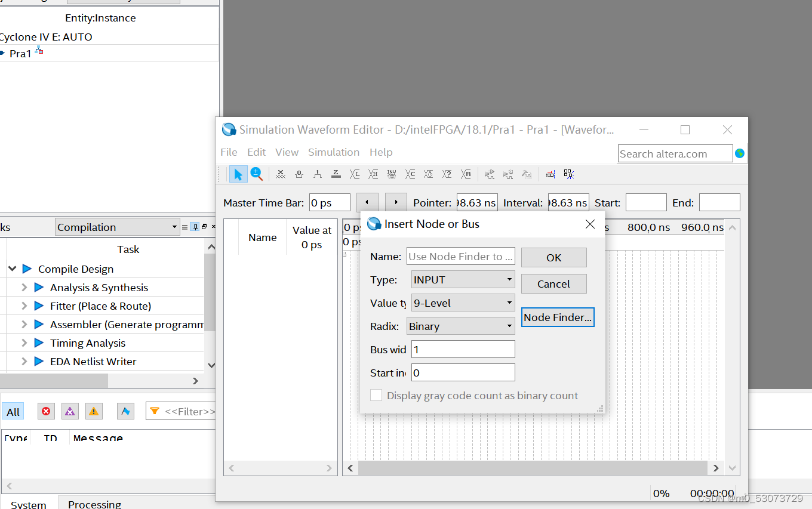Click play icon beside Fitter task

click(39, 306)
